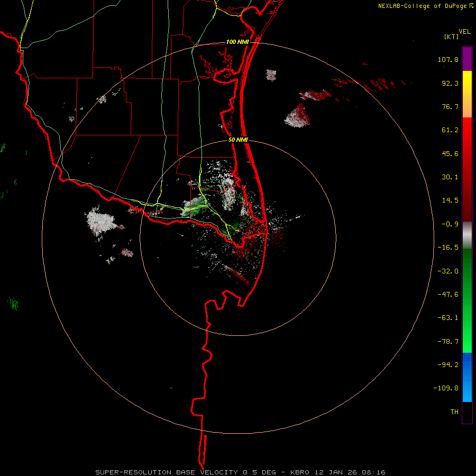Viewport: 476px width, 476px height.
Task: Click the 45.6 velocity scale value
Action: click(450, 153)
